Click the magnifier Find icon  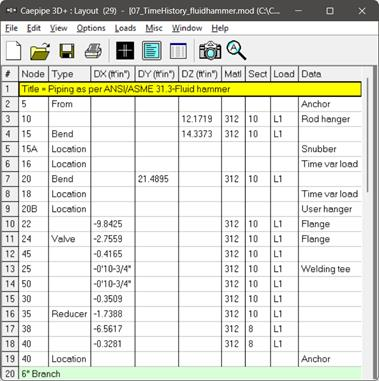(x=236, y=51)
